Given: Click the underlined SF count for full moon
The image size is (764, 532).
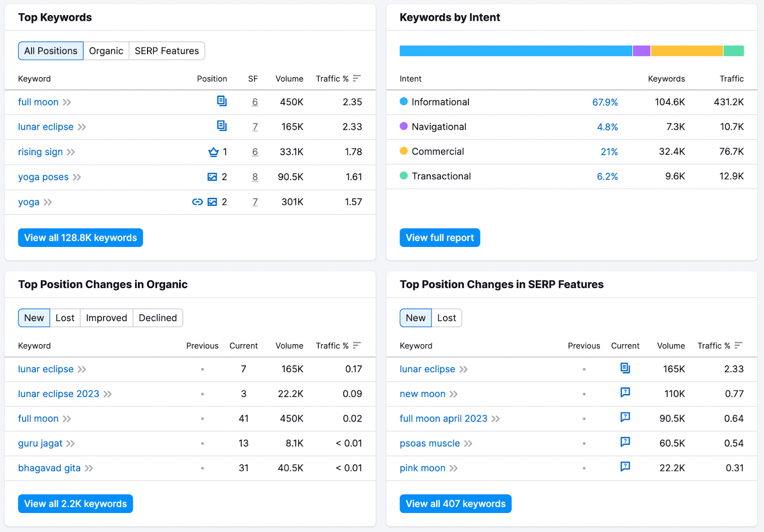Looking at the screenshot, I should point(255,102).
